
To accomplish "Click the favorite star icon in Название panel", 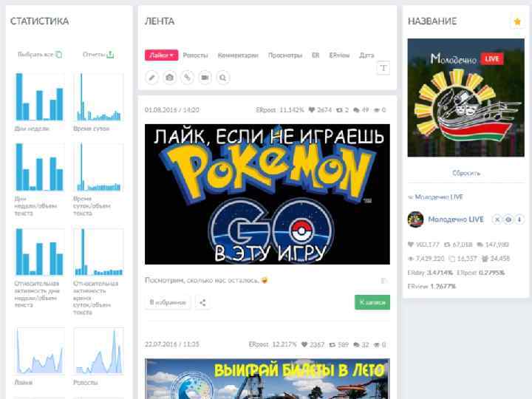I will pyautogui.click(x=517, y=22).
